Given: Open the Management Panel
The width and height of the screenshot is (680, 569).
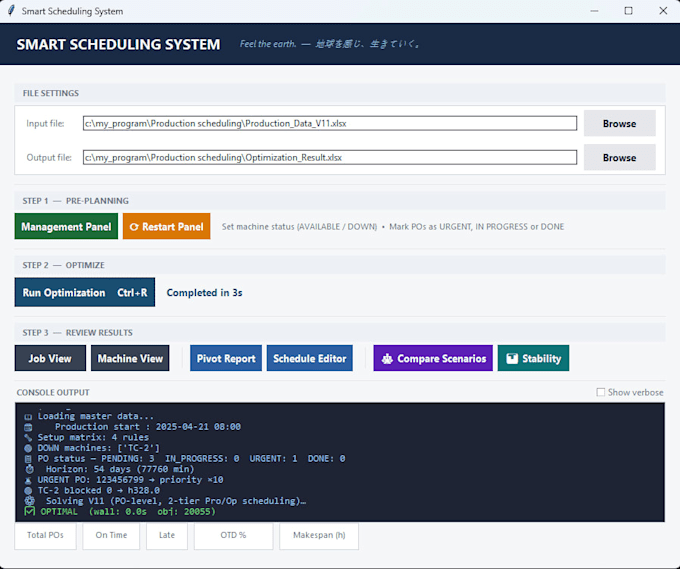Looking at the screenshot, I should 66,226.
